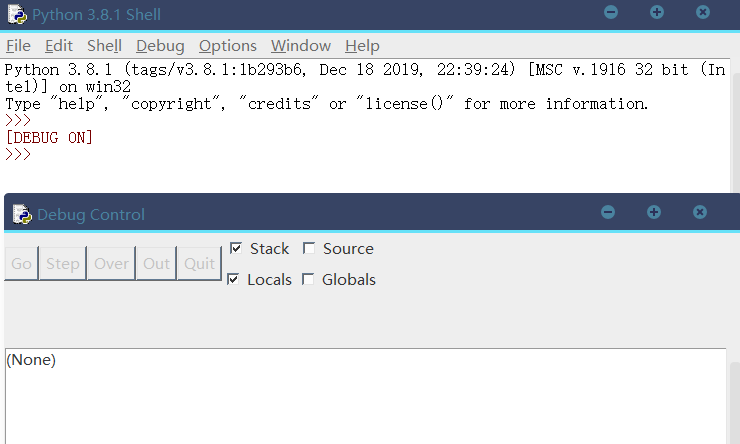This screenshot has height=444, width=740.
Task: Maximize the Python 3.8.1 Shell window
Action: [657, 13]
